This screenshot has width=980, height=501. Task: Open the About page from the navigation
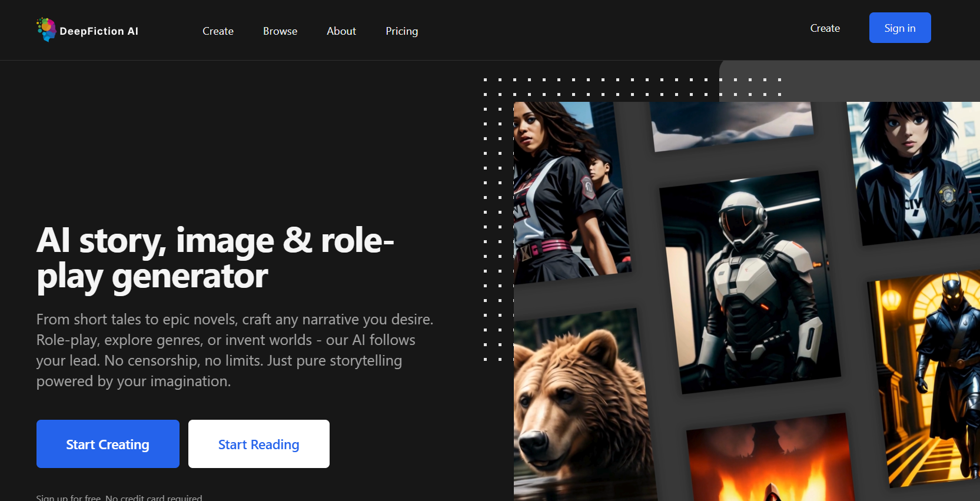coord(341,31)
